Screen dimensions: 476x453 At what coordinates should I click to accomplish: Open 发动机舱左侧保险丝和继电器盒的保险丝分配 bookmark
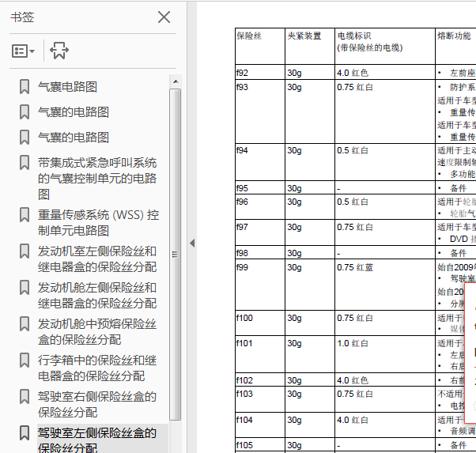coord(97,295)
